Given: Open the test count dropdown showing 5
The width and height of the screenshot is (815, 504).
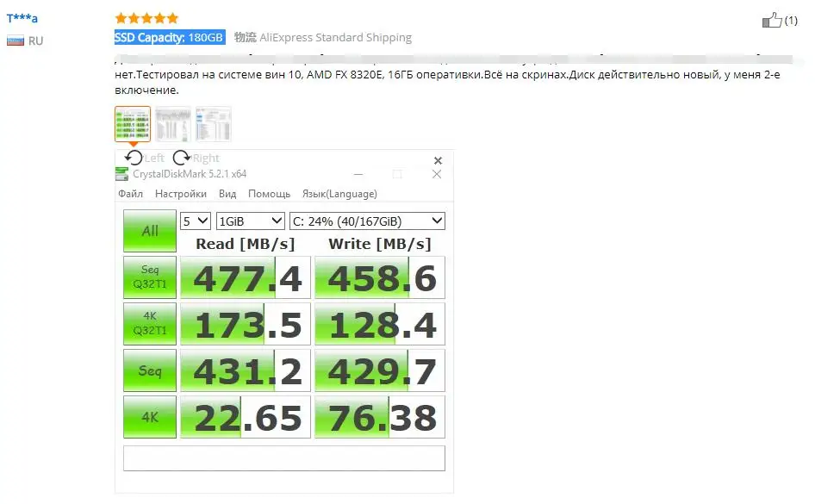Looking at the screenshot, I should [x=196, y=221].
